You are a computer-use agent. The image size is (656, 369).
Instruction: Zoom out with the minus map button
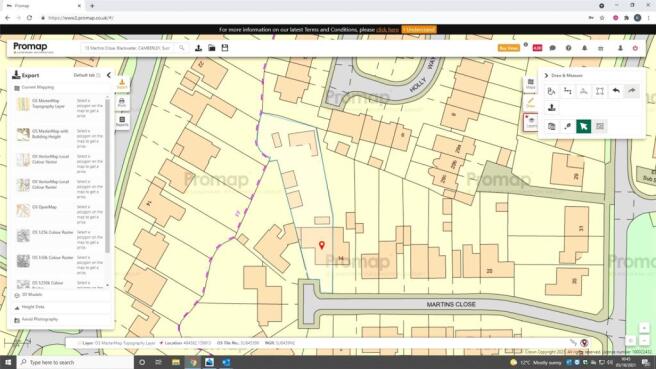(x=644, y=340)
